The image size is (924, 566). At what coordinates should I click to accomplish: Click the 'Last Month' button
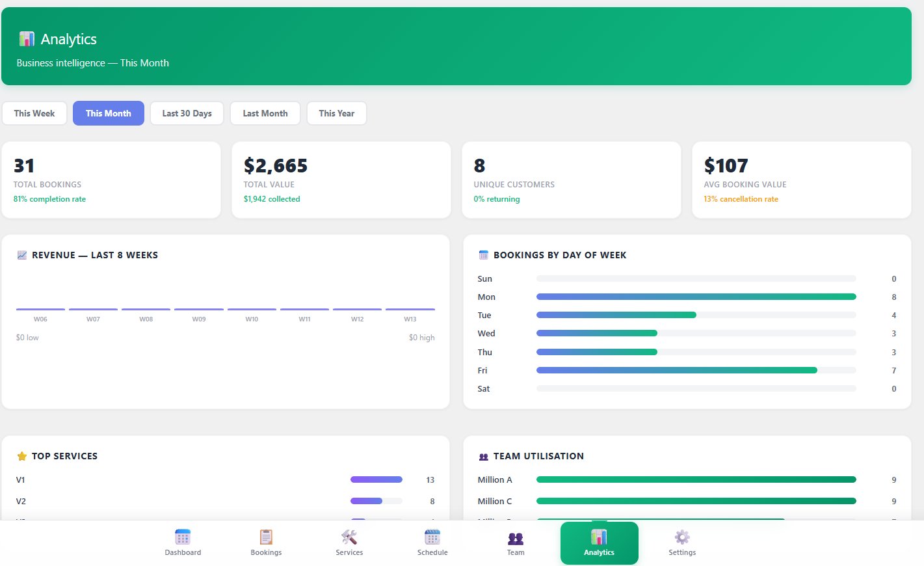point(265,113)
